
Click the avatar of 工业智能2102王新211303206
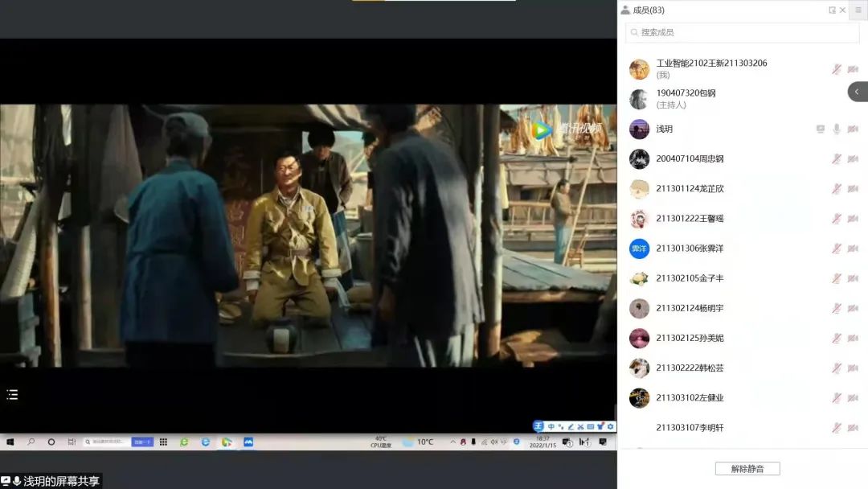click(x=640, y=69)
